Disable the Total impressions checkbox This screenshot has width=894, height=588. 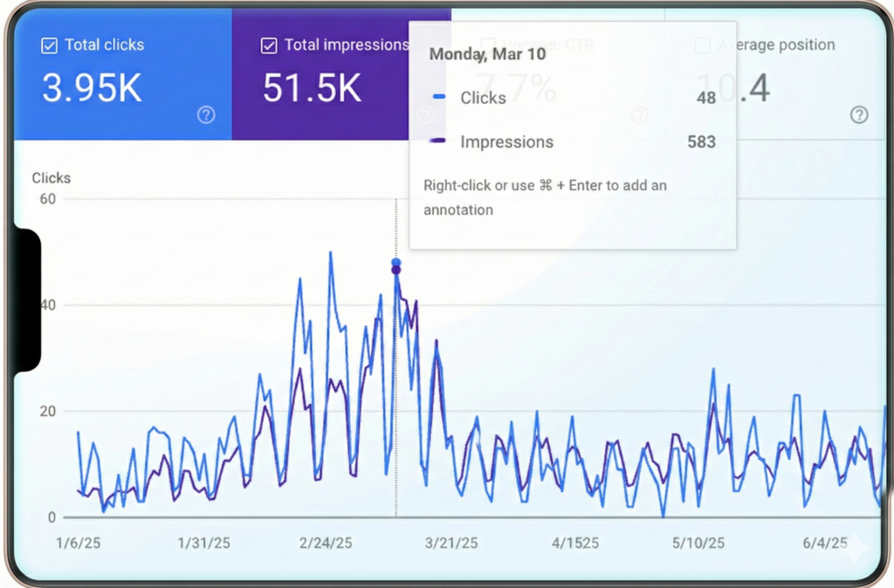coord(267,44)
